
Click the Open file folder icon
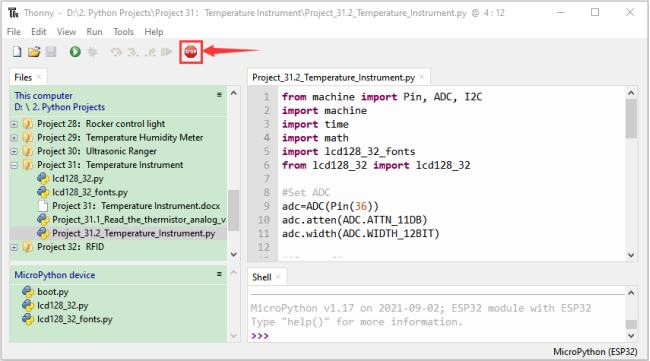pyautogui.click(x=34, y=52)
